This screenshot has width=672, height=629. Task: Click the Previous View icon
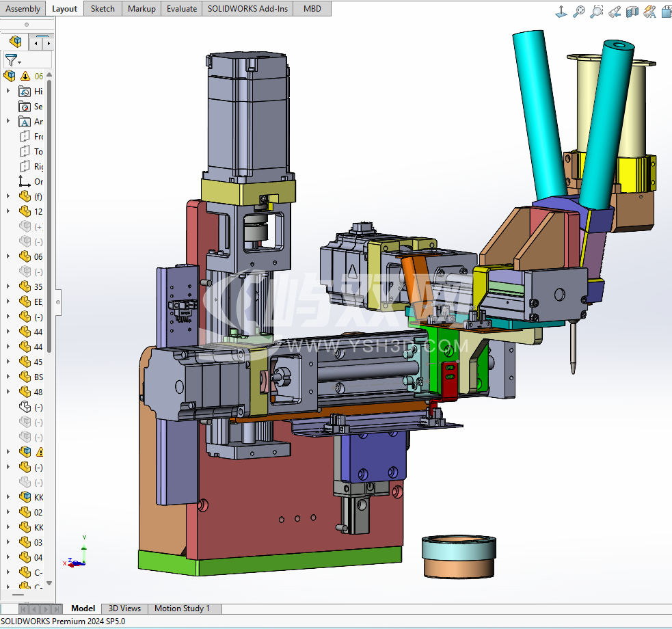click(x=614, y=11)
